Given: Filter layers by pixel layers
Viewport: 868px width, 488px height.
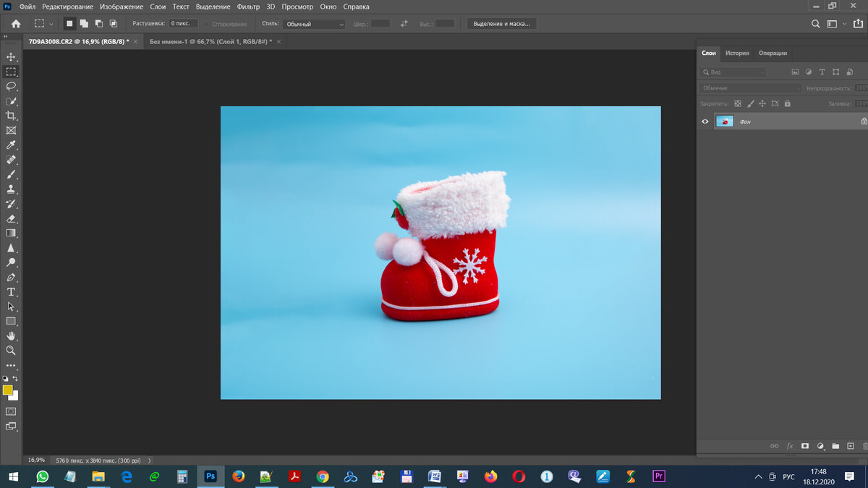Looking at the screenshot, I should [x=795, y=72].
